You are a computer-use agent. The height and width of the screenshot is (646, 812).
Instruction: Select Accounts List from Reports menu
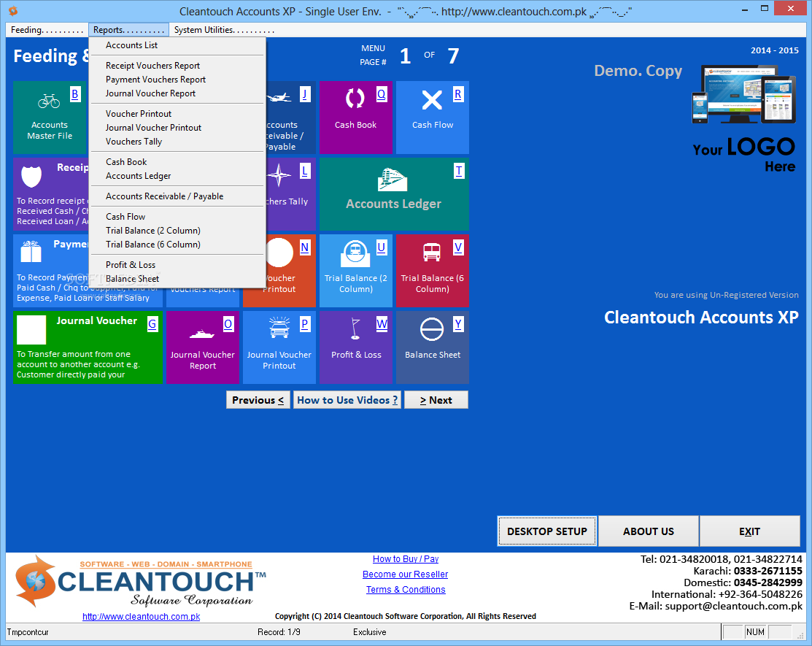click(x=177, y=45)
